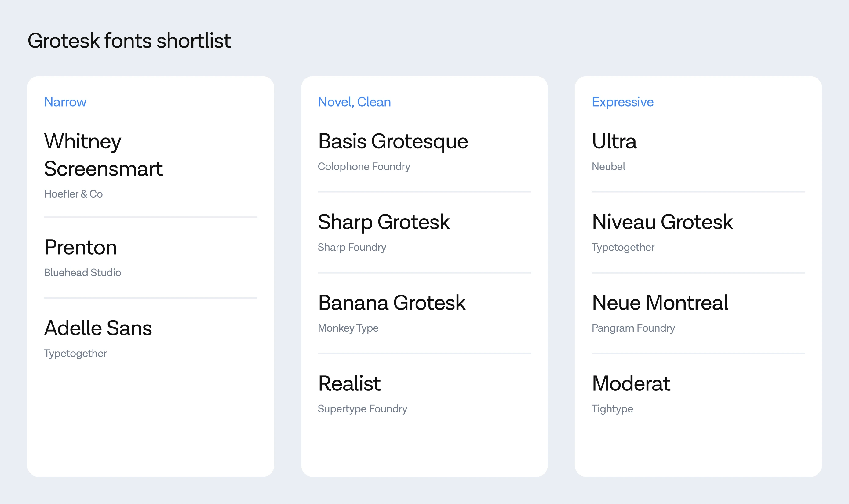
Task: Click the Basis Grotesque font title
Action: click(393, 141)
